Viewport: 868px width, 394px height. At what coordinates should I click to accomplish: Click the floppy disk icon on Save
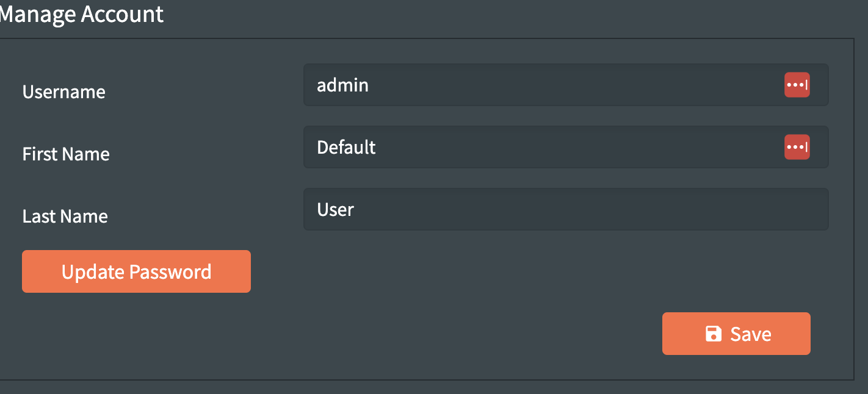click(x=713, y=334)
